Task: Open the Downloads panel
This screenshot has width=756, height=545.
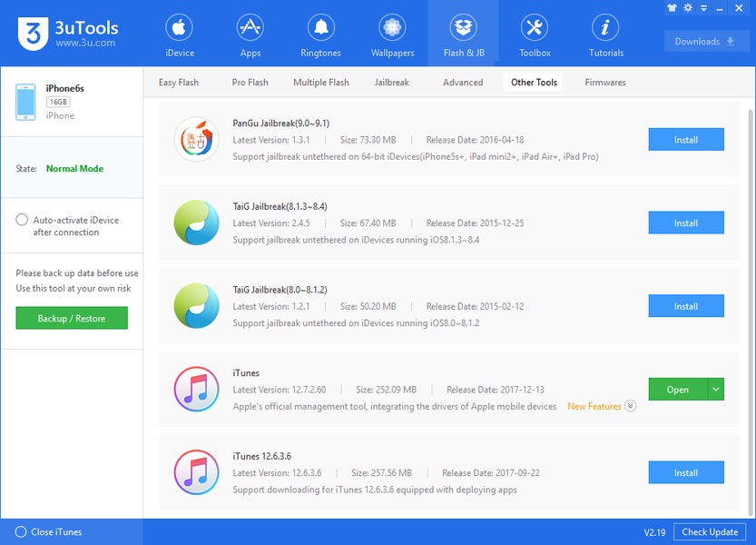Action: (705, 42)
